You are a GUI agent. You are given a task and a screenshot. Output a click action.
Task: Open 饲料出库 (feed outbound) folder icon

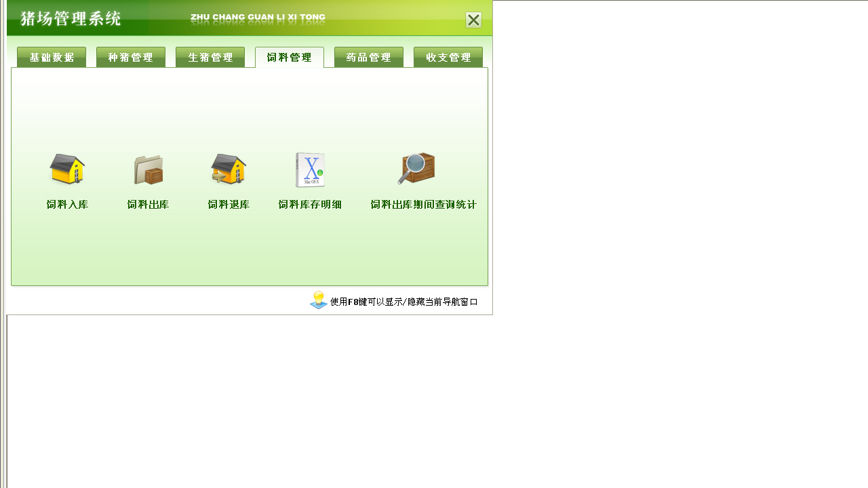(148, 169)
